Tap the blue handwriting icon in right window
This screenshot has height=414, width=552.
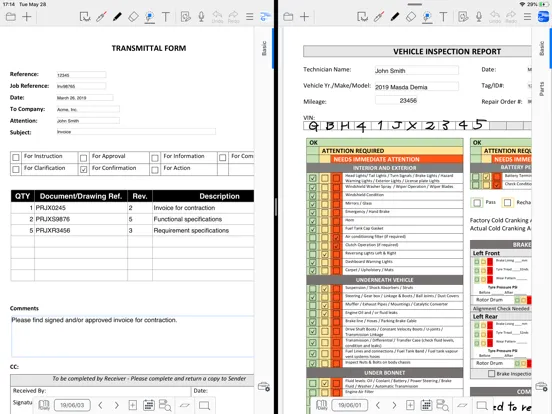[x=543, y=17]
